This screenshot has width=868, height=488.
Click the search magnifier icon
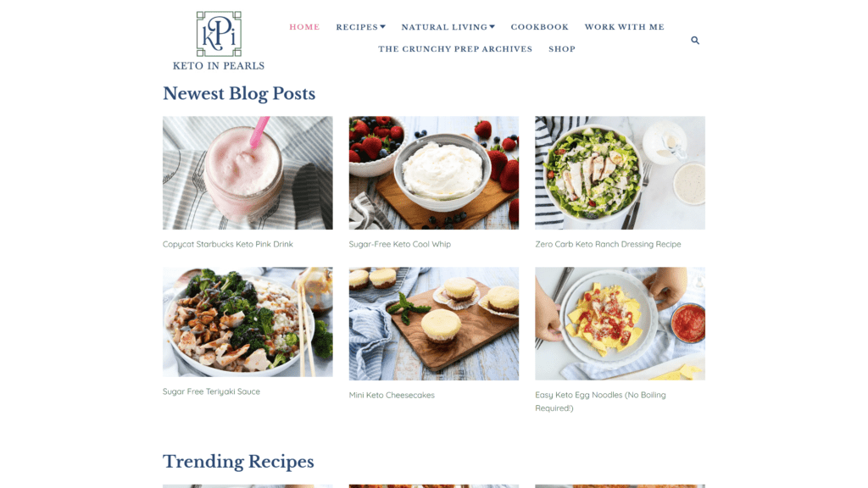(695, 41)
